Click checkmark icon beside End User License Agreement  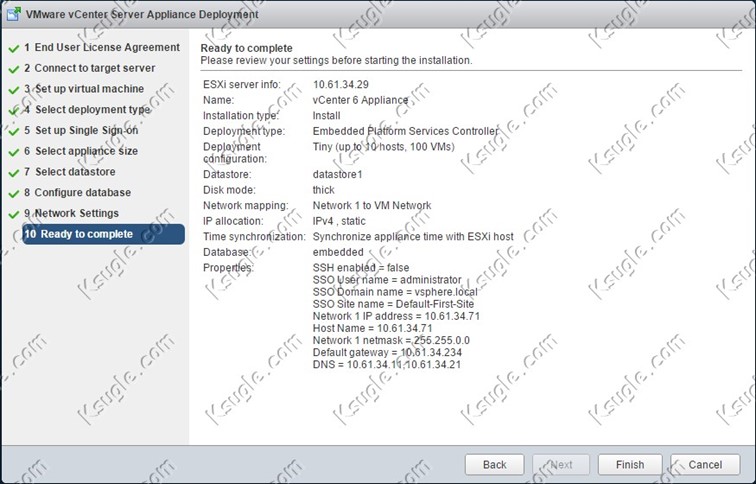pos(14,49)
